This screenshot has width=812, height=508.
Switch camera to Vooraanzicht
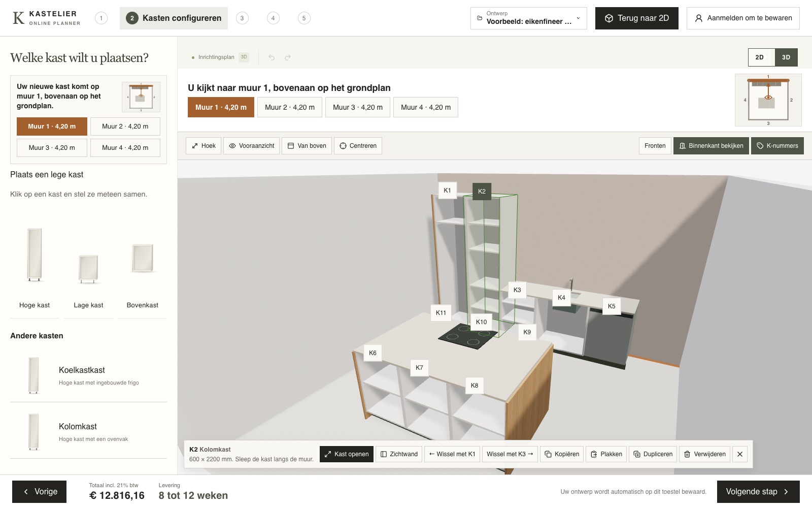pyautogui.click(x=252, y=146)
